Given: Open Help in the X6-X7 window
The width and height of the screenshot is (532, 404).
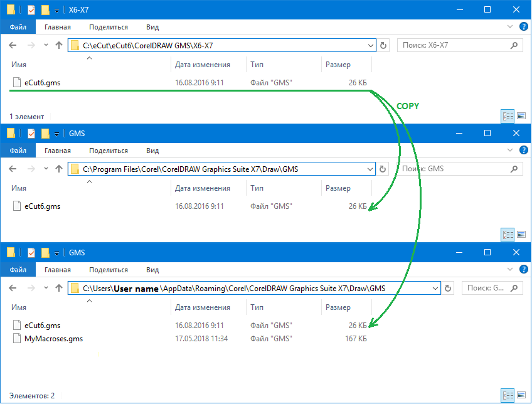Looking at the screenshot, I should click(523, 26).
